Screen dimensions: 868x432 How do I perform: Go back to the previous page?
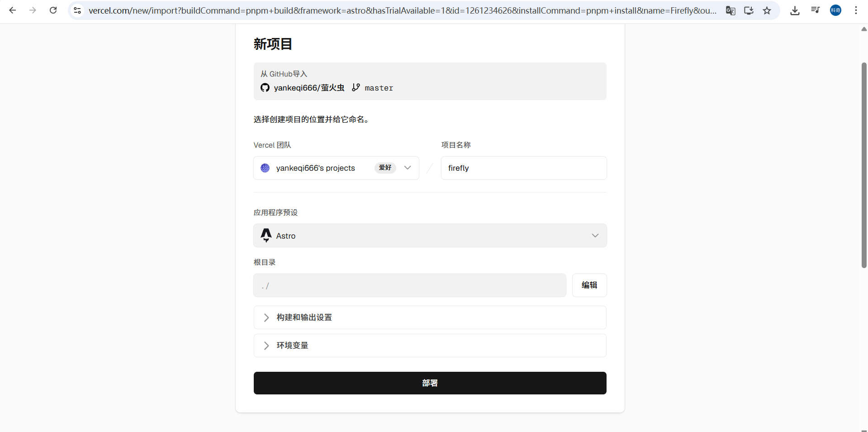(x=13, y=10)
